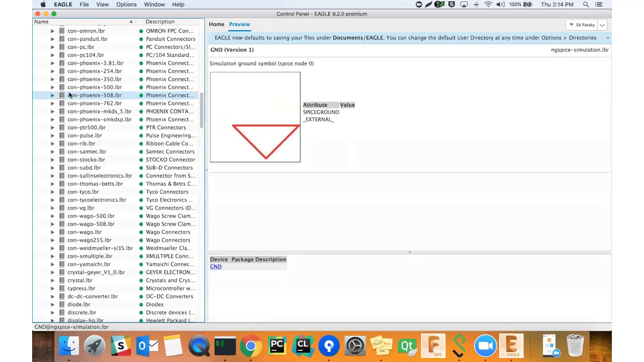Click the library book icon for con-omron.lbr
The height and width of the screenshot is (362, 644).
coord(62,31)
